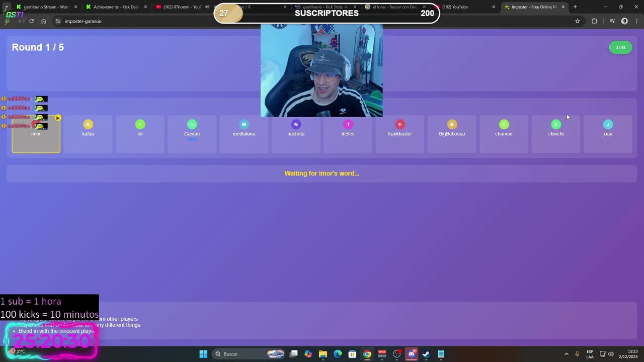This screenshot has width=644, height=362.
Task: Open the Windows Start menu
Action: coord(203,354)
